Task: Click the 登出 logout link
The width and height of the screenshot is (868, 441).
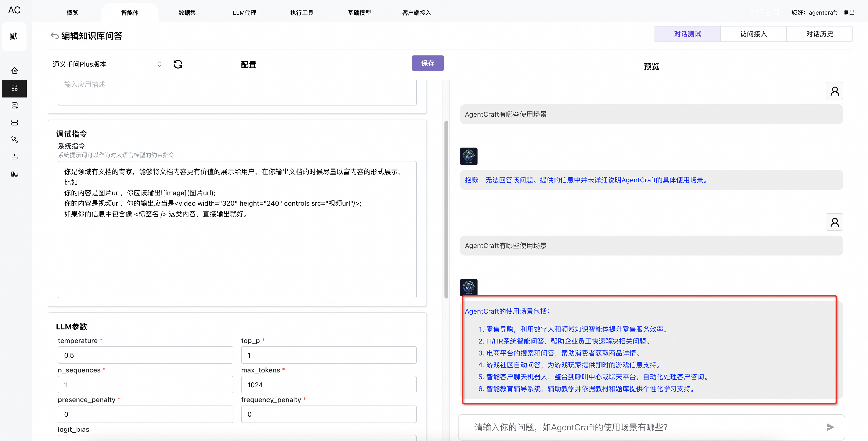Action: tap(849, 13)
